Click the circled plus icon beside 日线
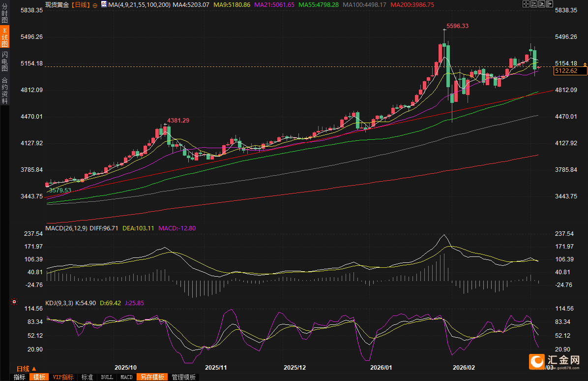The height and width of the screenshot is (381, 588). (x=95, y=5)
